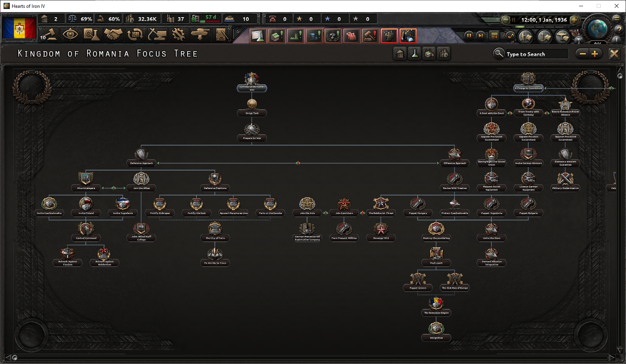This screenshot has width=626, height=364.
Task: Click the 32.36K manpower counter
Action: [x=141, y=19]
